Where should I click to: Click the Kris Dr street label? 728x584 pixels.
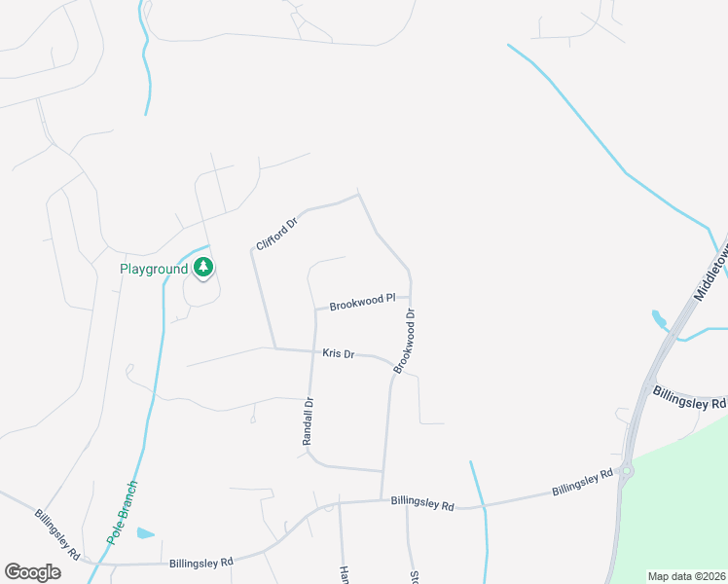click(339, 353)
